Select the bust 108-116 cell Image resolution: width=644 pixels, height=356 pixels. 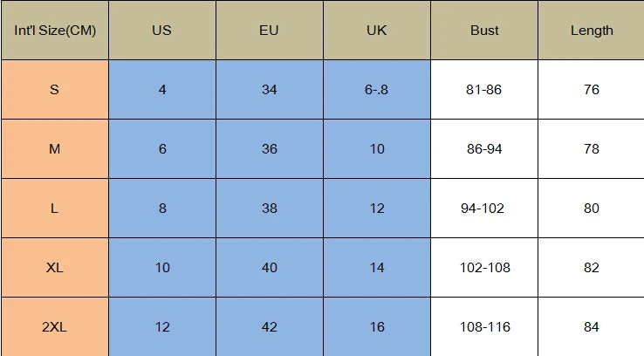click(x=484, y=327)
